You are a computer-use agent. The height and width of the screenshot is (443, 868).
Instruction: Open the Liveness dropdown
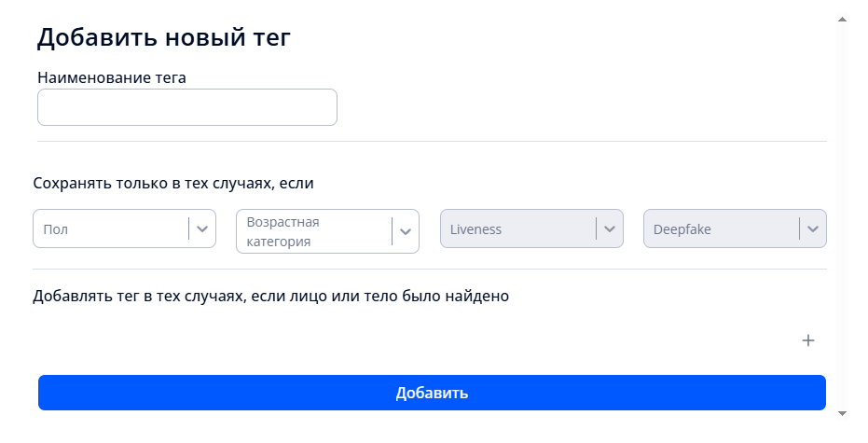pyautogui.click(x=518, y=228)
